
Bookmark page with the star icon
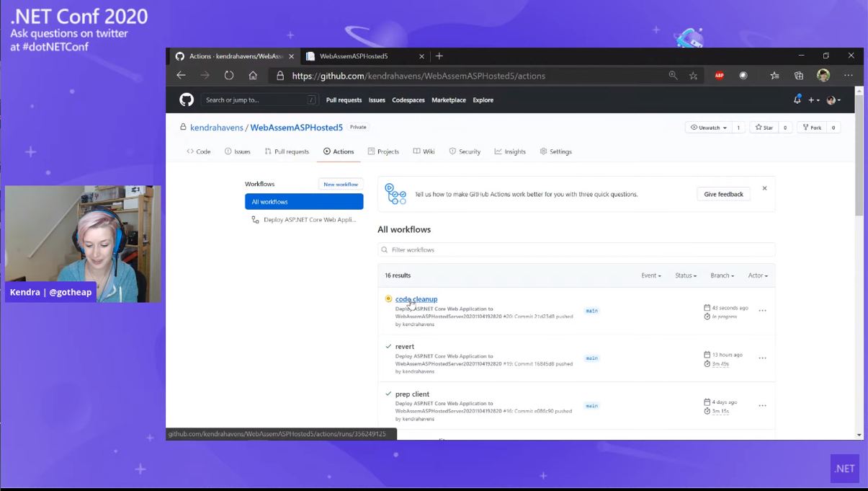[x=693, y=75]
